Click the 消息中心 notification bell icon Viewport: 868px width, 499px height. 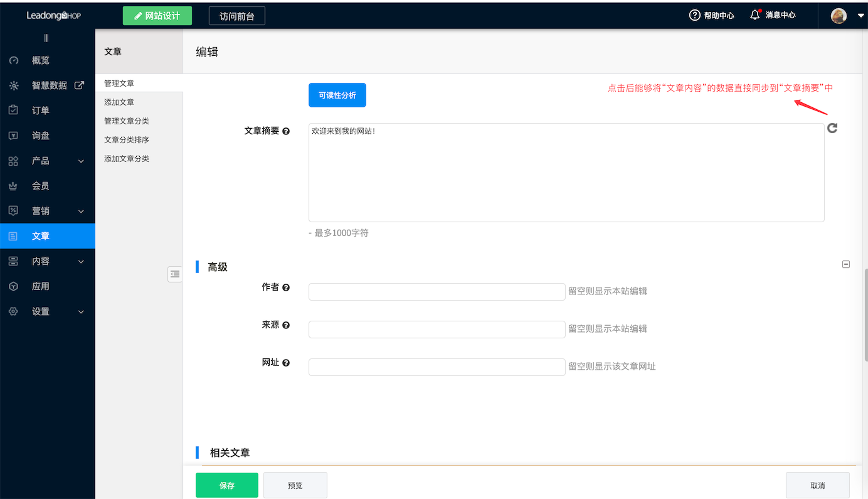click(x=754, y=14)
